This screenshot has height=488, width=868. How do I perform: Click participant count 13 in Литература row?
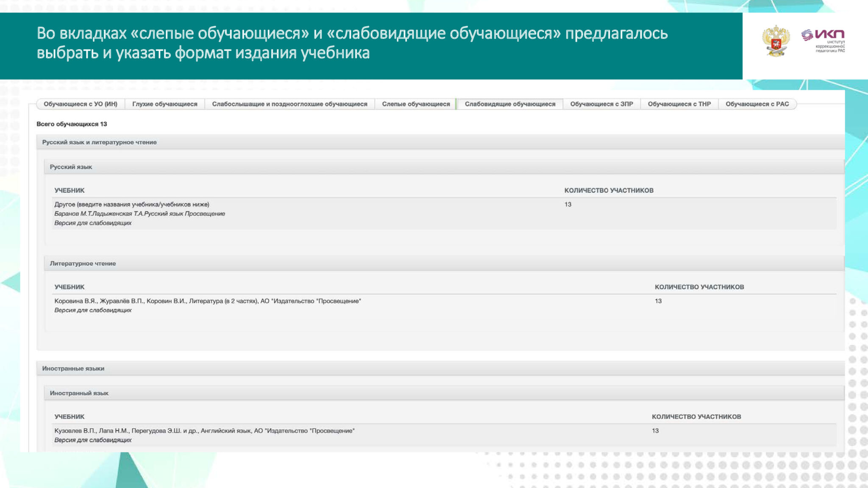(658, 301)
